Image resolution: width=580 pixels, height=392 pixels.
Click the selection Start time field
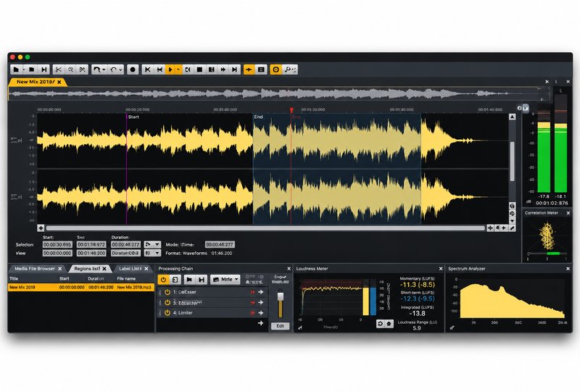[57, 244]
